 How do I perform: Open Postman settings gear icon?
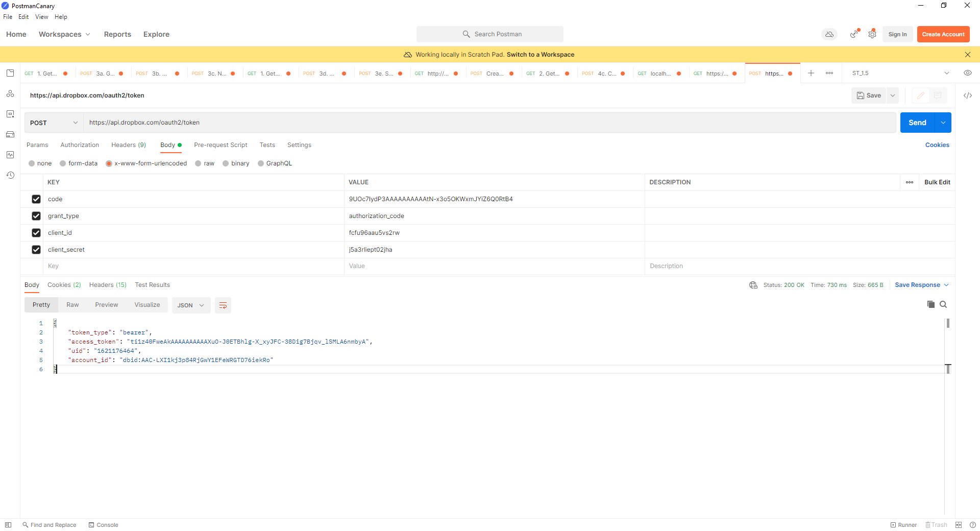click(x=872, y=34)
